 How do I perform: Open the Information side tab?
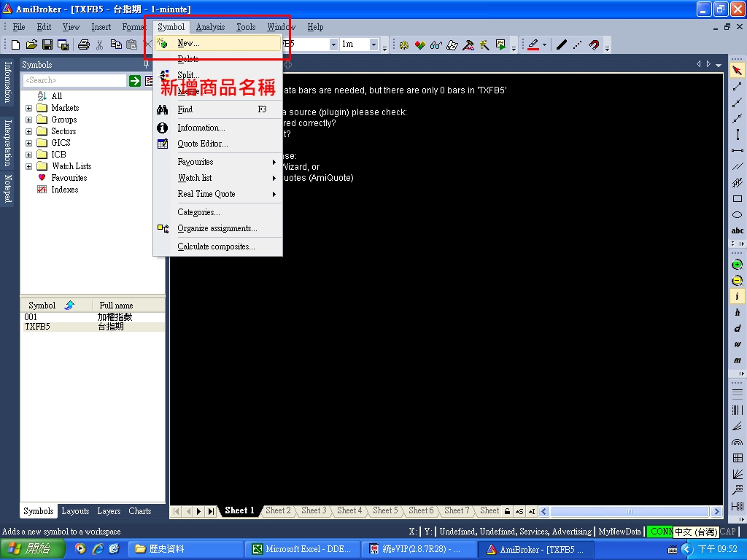coord(7,82)
